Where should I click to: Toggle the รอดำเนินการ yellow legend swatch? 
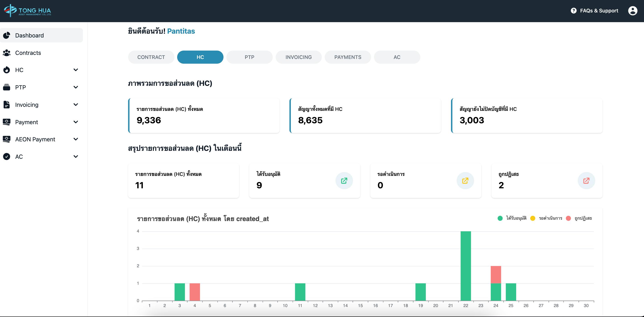click(x=533, y=218)
